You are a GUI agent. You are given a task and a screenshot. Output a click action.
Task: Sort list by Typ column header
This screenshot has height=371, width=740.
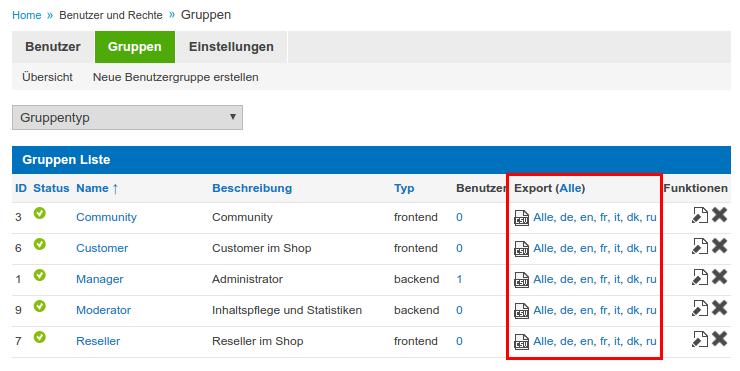(404, 188)
